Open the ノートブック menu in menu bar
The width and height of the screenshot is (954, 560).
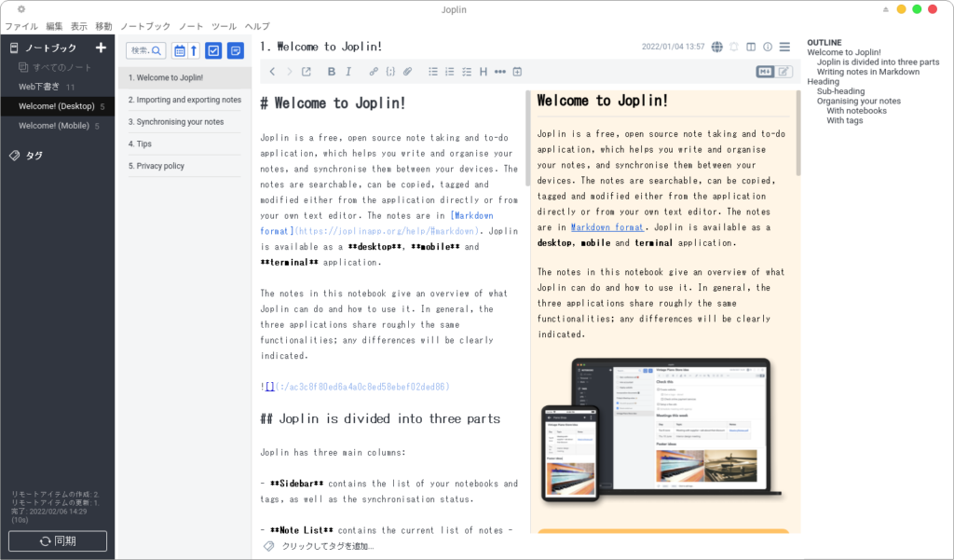tap(145, 26)
